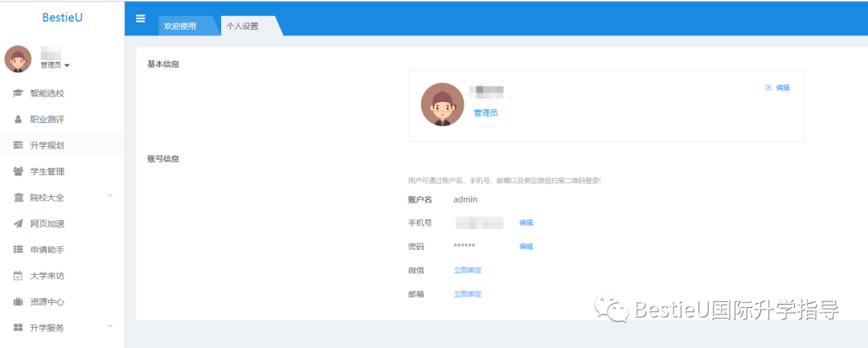Click the 基本信息 section heading
Viewport: 868px width, 348px height.
click(x=163, y=63)
